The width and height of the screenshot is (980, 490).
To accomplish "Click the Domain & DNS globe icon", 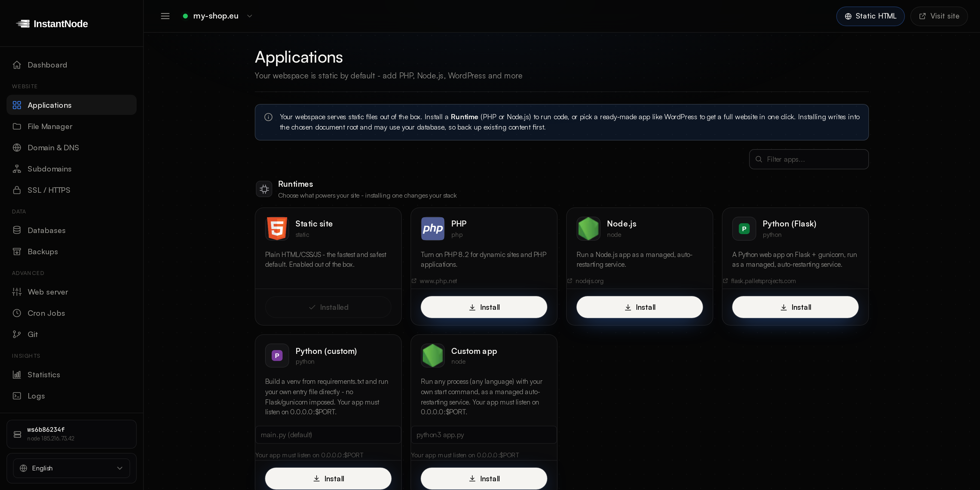I will pyautogui.click(x=17, y=147).
